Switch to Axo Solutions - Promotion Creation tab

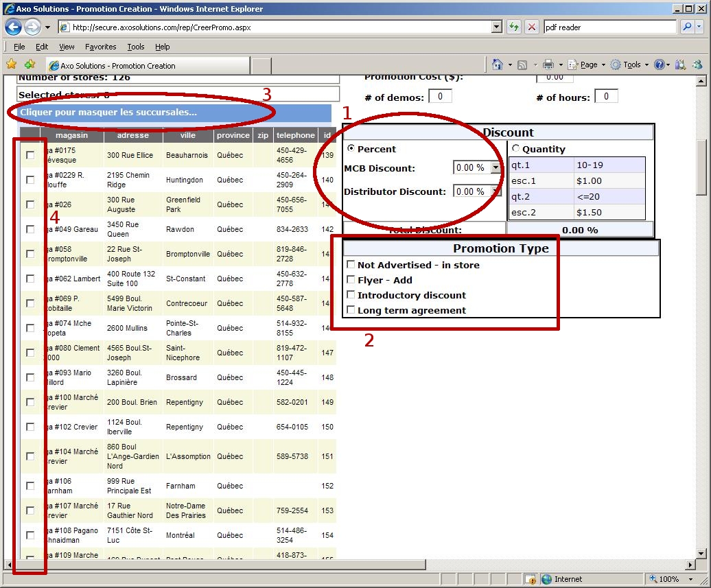pos(148,66)
